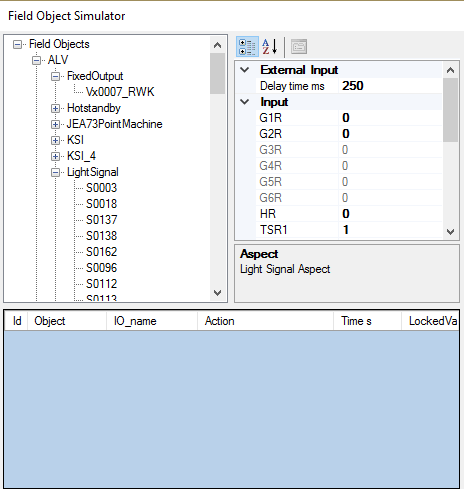
Task: Click the G1R value cell
Action: (390, 118)
